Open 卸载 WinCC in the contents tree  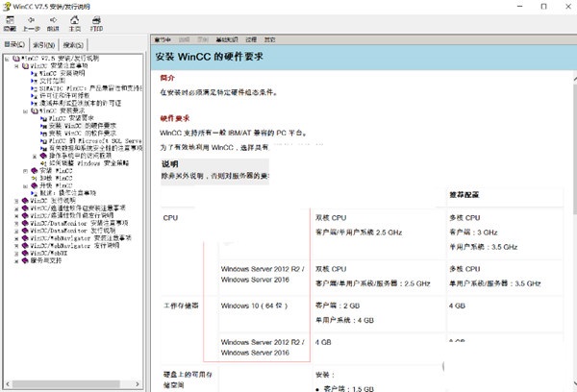tap(53, 178)
